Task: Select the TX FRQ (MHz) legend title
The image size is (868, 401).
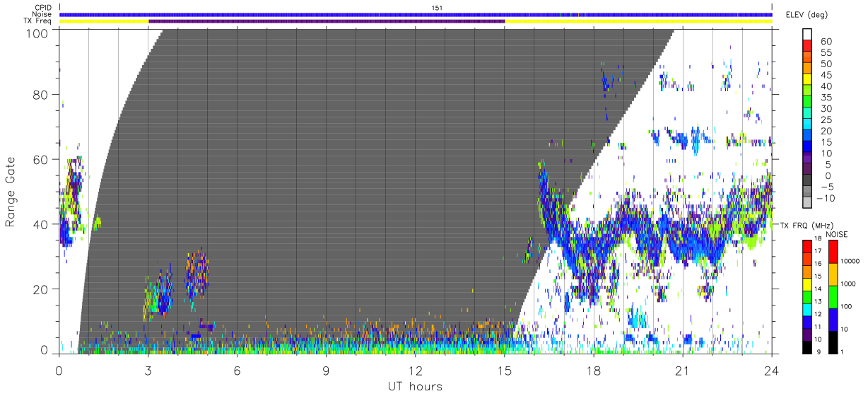Action: pyautogui.click(x=805, y=225)
